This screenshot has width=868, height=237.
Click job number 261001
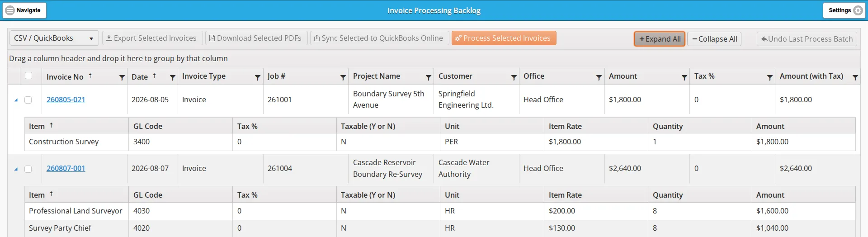pyautogui.click(x=280, y=100)
